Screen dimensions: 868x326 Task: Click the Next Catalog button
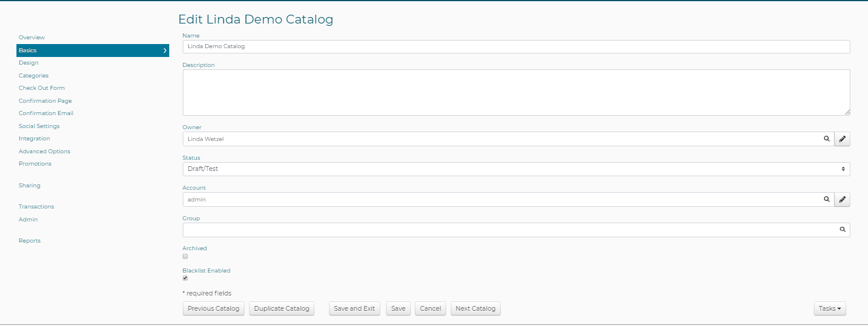coord(475,308)
